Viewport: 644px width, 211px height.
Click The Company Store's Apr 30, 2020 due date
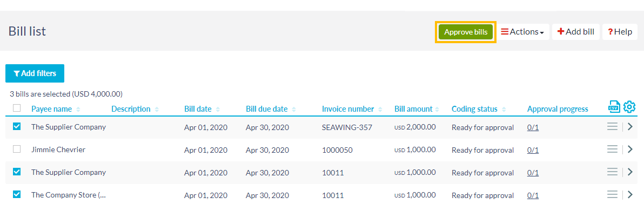(x=267, y=195)
